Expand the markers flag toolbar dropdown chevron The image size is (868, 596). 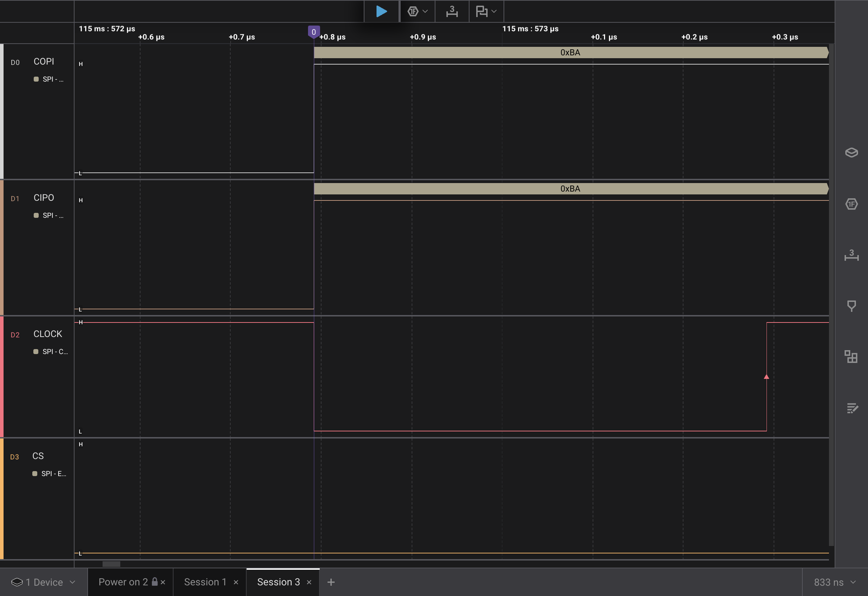coord(494,11)
